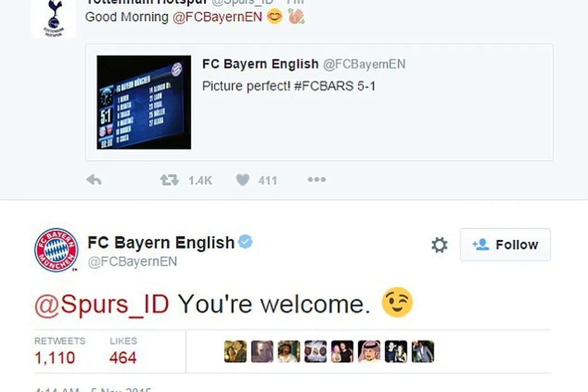The image size is (588, 392).
Task: Follow FC Bayern English account
Action: (x=505, y=245)
